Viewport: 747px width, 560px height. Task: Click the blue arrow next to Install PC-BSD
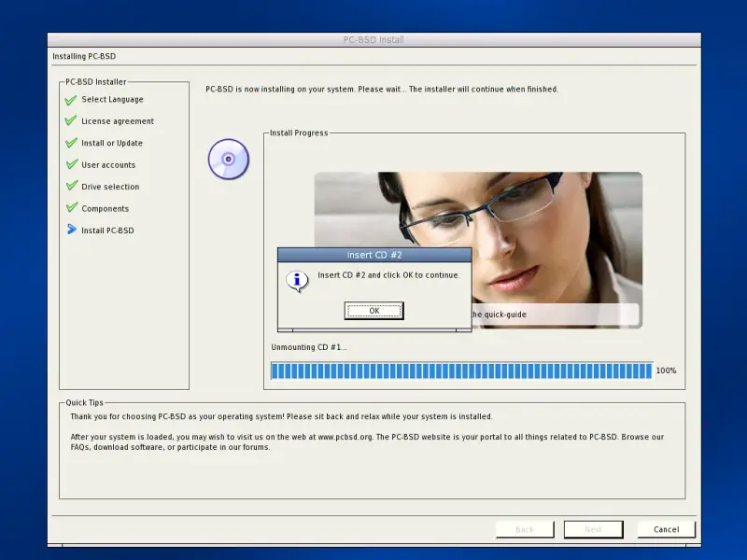(x=72, y=230)
